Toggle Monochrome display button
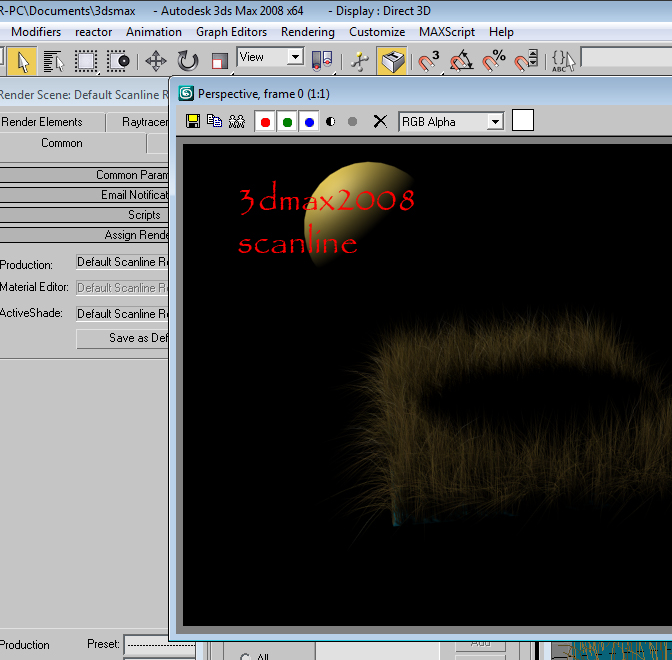This screenshot has width=672, height=660. pos(352,122)
